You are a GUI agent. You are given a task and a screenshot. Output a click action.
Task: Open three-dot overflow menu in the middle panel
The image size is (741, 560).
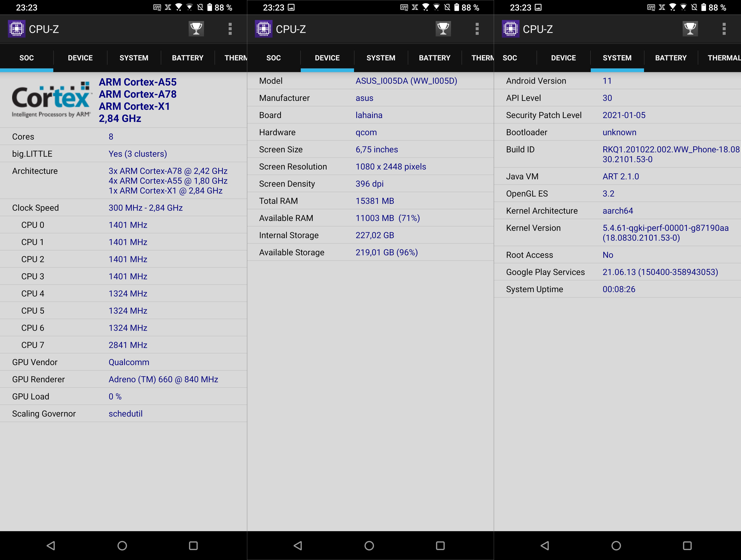477,29
